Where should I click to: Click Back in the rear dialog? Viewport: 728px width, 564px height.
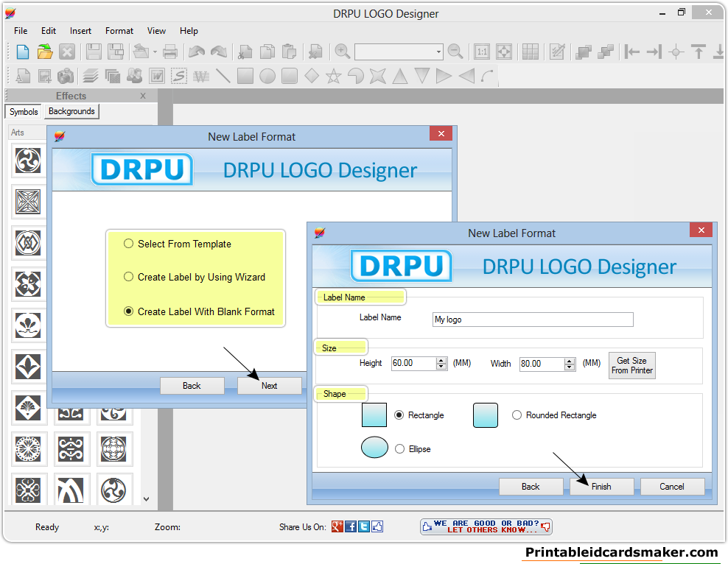[x=192, y=385]
